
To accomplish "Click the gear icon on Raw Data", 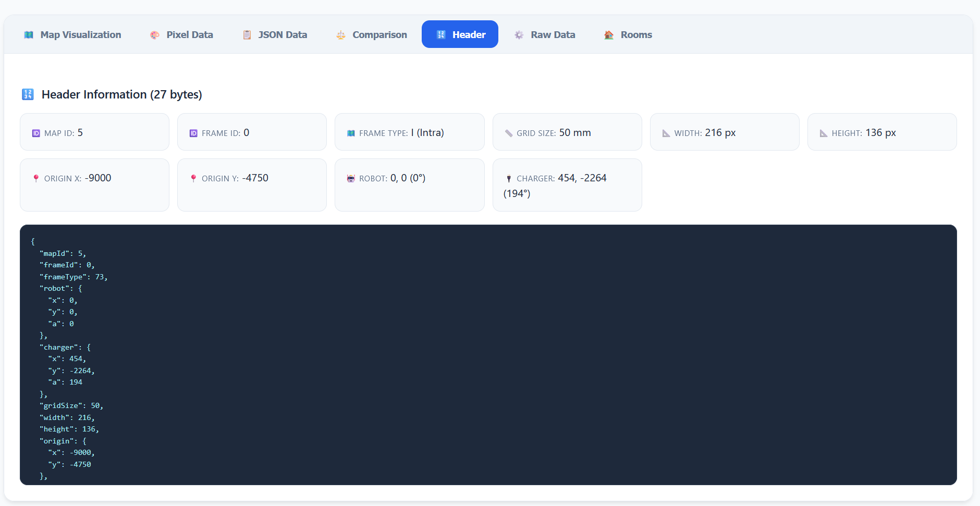I will point(519,35).
